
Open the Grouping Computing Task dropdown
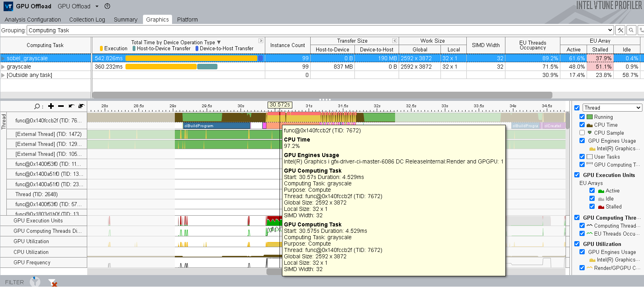pyautogui.click(x=610, y=30)
